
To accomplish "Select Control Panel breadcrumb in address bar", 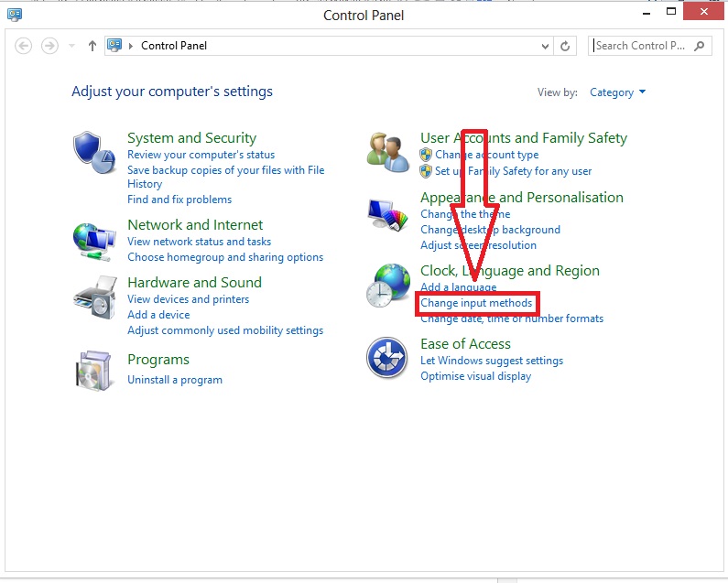I will [x=174, y=46].
